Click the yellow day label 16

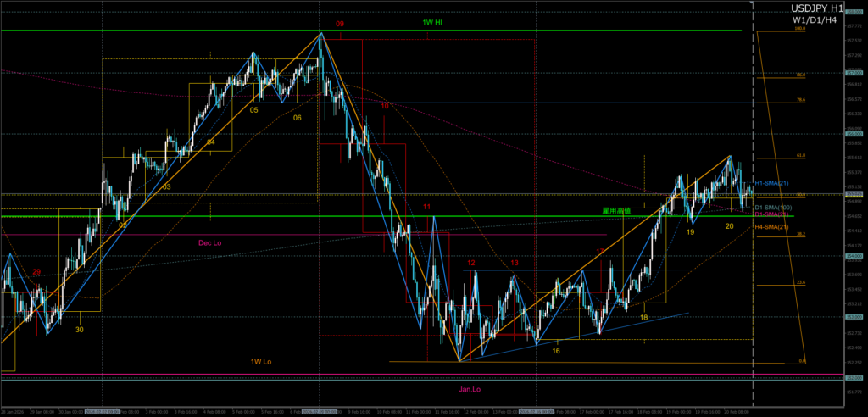(x=556, y=350)
